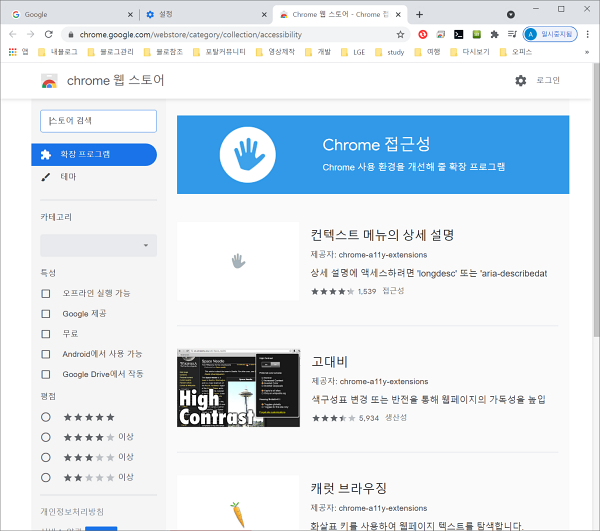Click the Chrome 접근성 hand banner

pyautogui.click(x=373, y=155)
